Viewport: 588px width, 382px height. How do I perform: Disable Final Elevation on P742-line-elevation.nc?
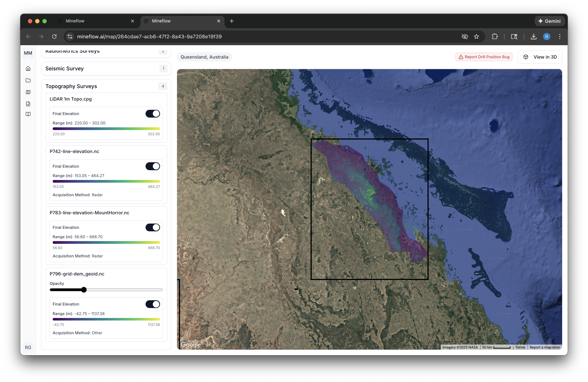coord(152,166)
